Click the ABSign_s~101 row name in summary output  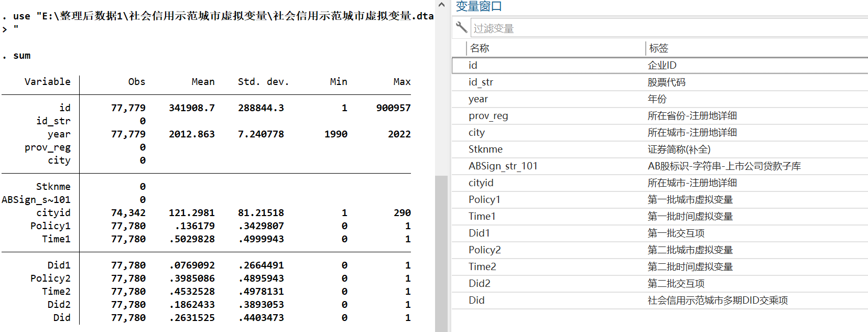36,200
